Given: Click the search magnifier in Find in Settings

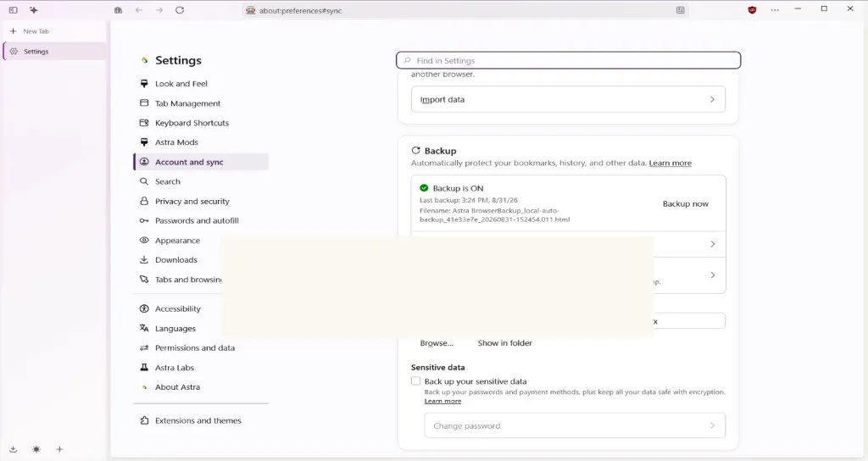Looking at the screenshot, I should [408, 60].
